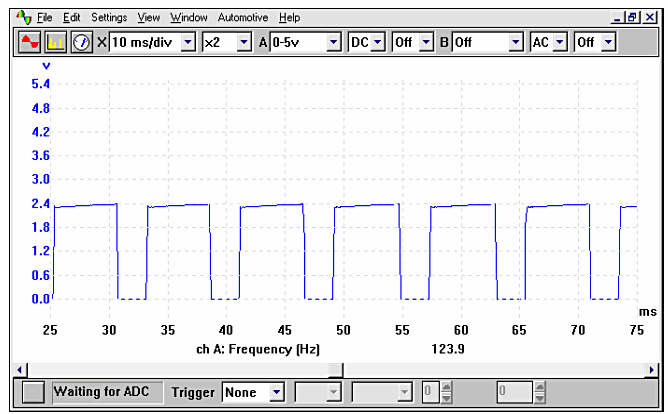Expand the Trigger None mode dropdown
Viewport: 668px width, 414px height.
pyautogui.click(x=277, y=392)
